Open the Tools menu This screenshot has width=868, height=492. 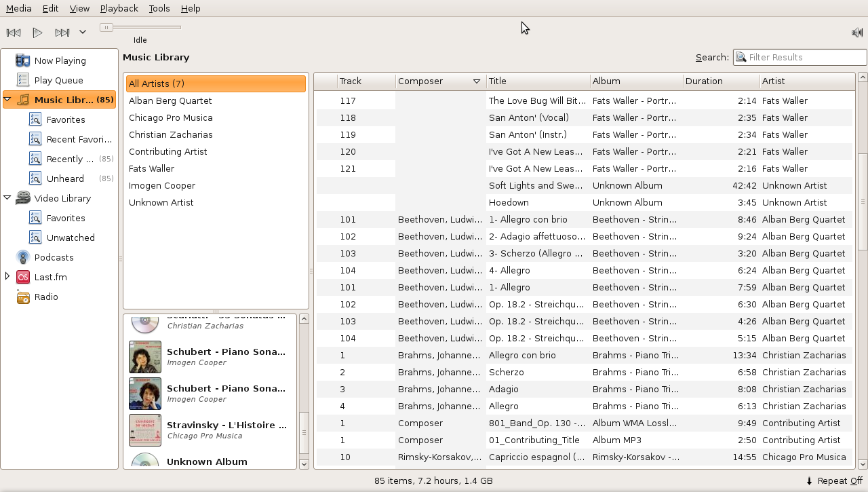click(159, 8)
